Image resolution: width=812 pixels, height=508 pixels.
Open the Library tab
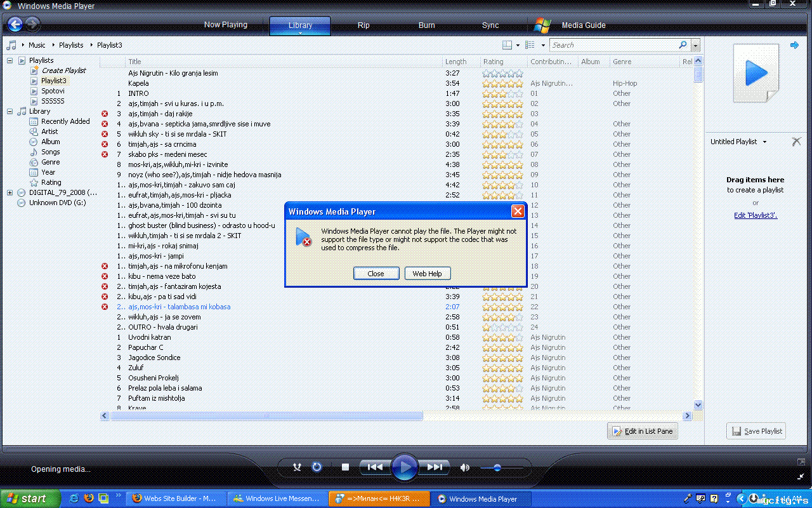pos(300,25)
